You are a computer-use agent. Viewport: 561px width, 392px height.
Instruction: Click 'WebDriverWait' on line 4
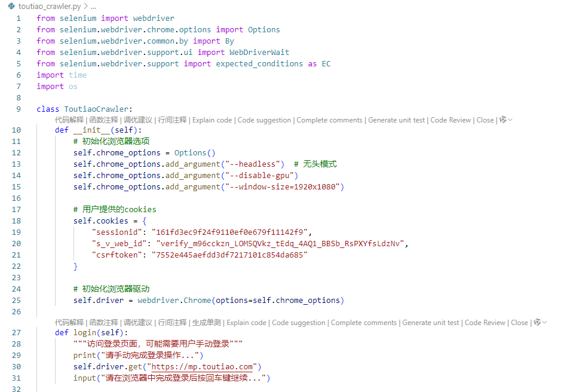click(259, 52)
